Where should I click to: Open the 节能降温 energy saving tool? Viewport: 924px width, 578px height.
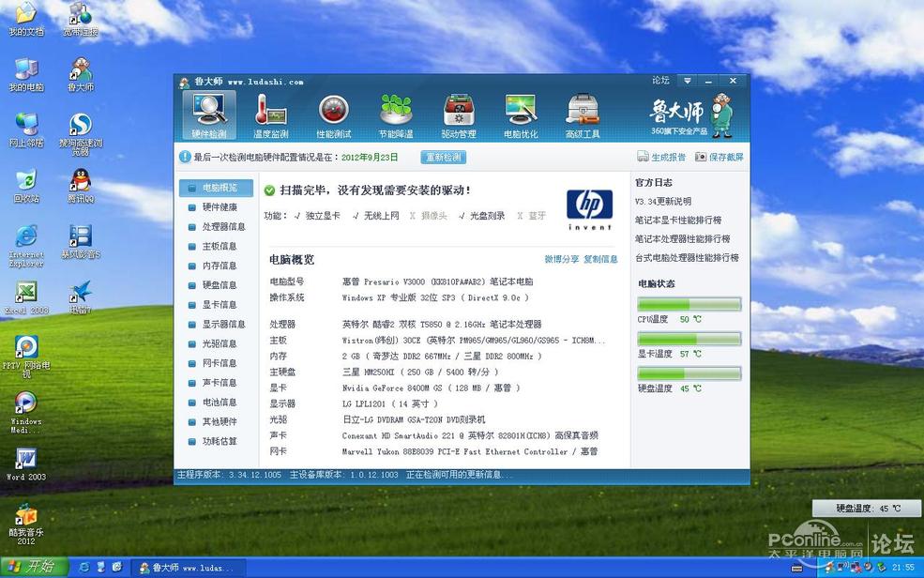point(396,115)
